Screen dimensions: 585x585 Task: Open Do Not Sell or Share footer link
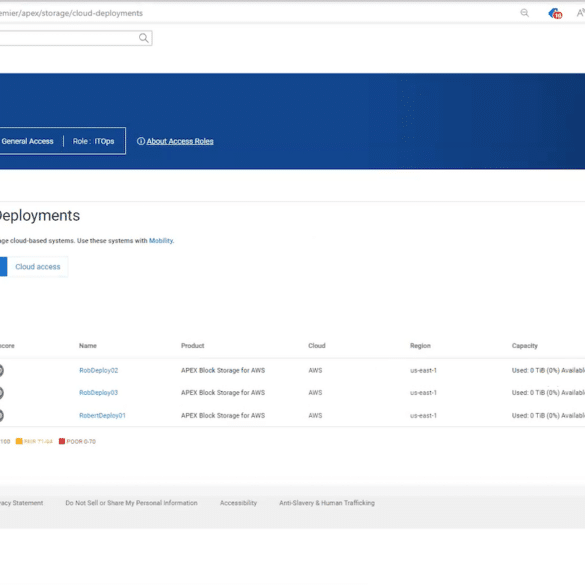point(131,503)
